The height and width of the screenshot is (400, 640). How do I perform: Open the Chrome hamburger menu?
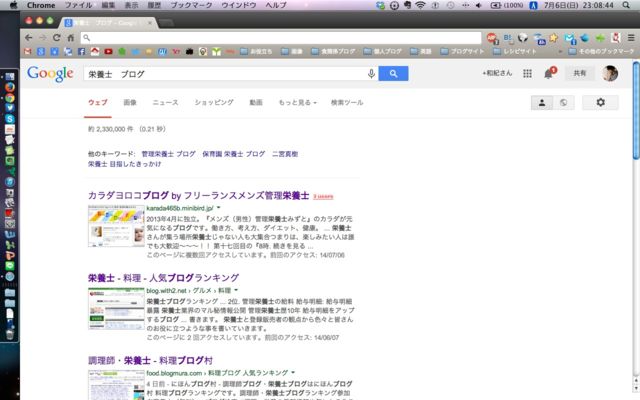[x=629, y=37]
